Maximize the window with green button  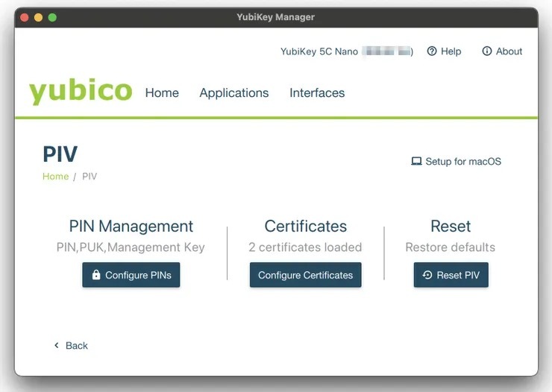coord(52,17)
